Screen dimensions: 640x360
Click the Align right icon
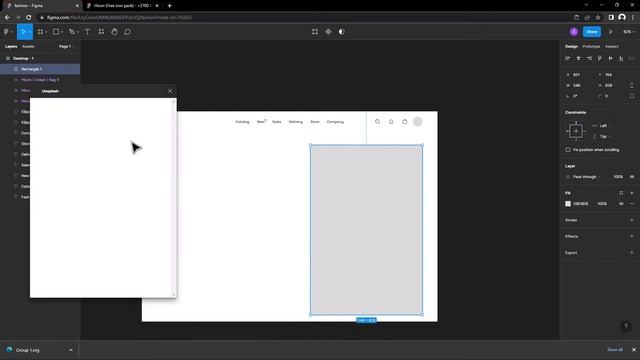(x=589, y=58)
